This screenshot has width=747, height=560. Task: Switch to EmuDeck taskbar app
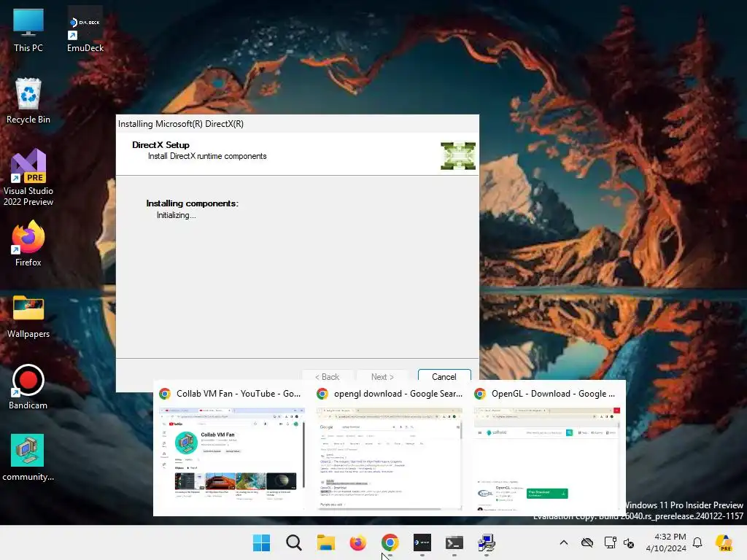click(x=422, y=542)
